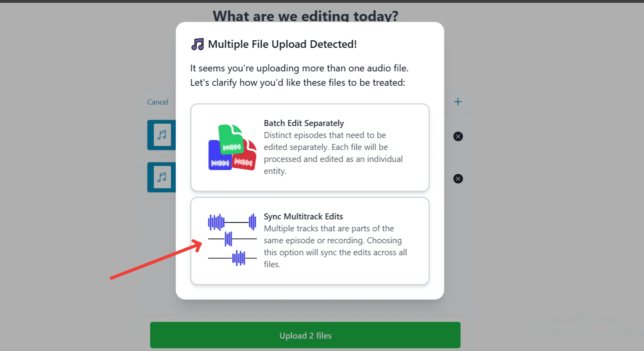Click the music note icon in the dialog header
Screen dimensions: 644x351
click(197, 44)
